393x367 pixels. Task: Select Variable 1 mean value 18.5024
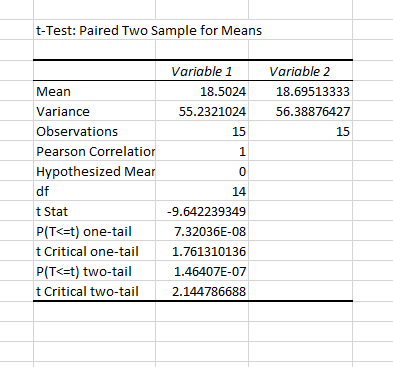tap(202, 91)
